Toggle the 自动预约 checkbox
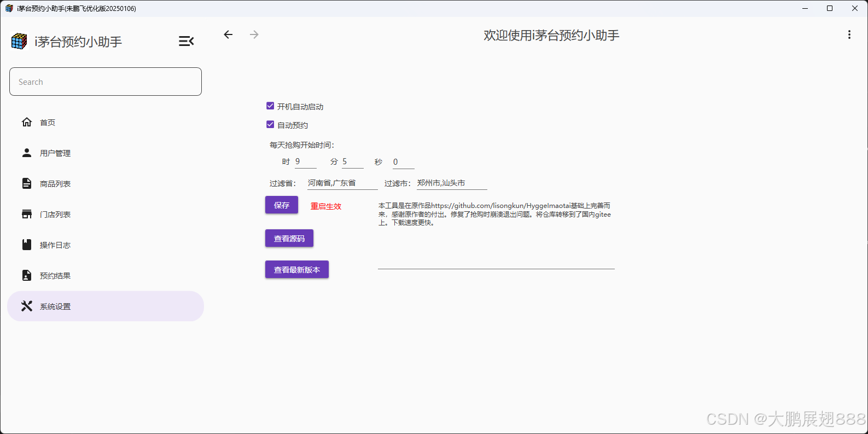 [x=270, y=125]
